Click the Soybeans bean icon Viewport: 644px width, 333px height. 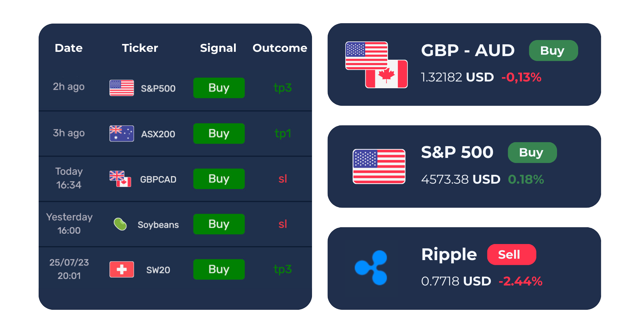tap(120, 224)
